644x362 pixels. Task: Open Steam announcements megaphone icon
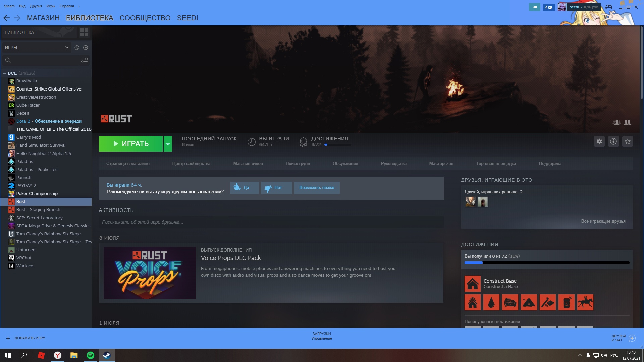[535, 7]
